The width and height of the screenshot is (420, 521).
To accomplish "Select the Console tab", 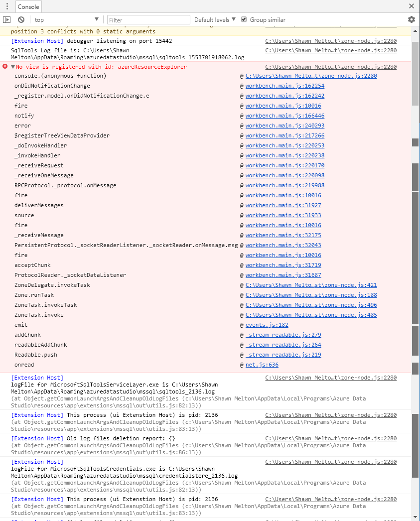I will click(28, 6).
